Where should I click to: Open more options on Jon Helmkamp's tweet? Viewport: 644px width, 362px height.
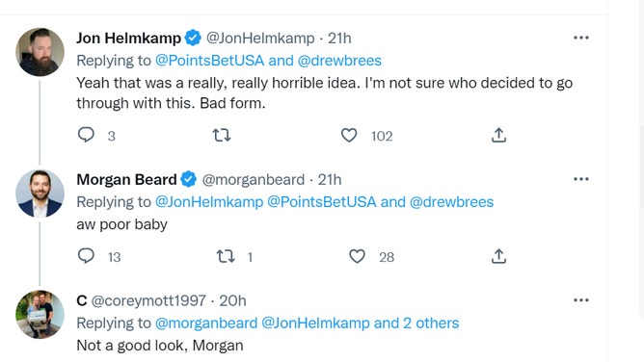click(x=580, y=38)
